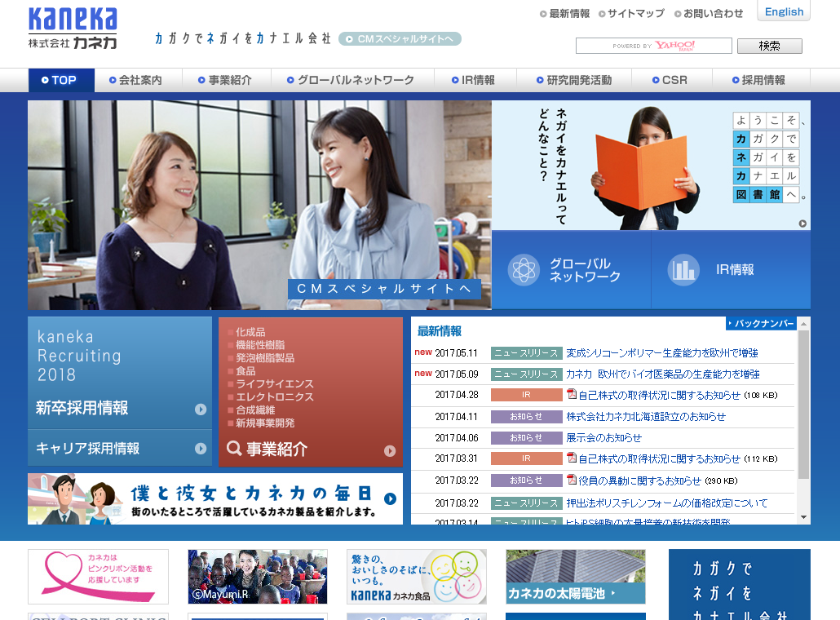Image resolution: width=840 pixels, height=620 pixels.
Task: Open the バックナンバー news archive link
Action: pos(761,323)
